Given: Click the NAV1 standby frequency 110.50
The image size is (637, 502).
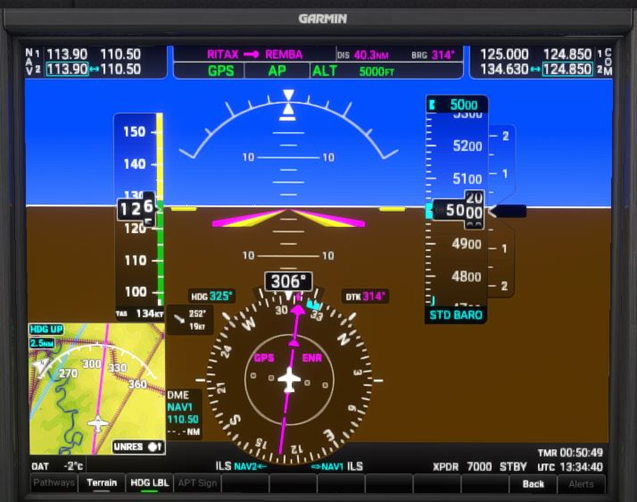Looking at the screenshot, I should (120, 54).
